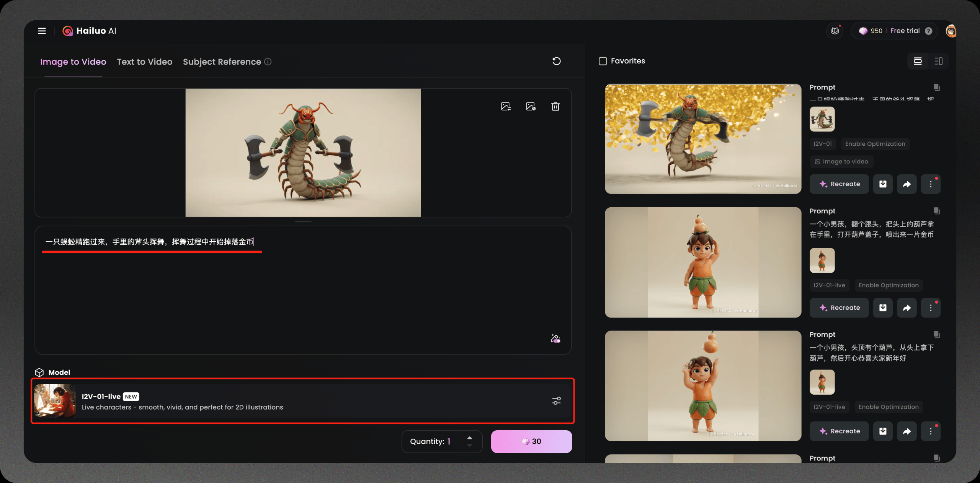Open the reference thumbnail under the 新年好 prompt
Image resolution: width=980 pixels, height=483 pixels.
point(822,382)
